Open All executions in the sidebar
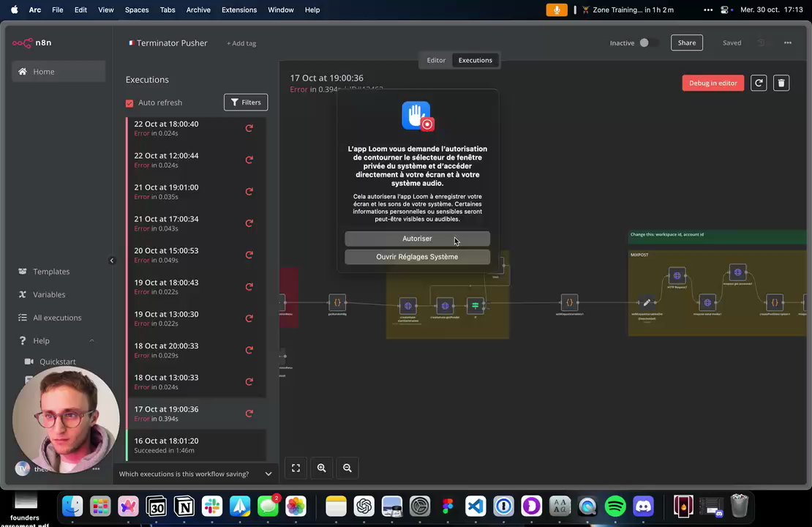The height and width of the screenshot is (527, 812). (59, 318)
